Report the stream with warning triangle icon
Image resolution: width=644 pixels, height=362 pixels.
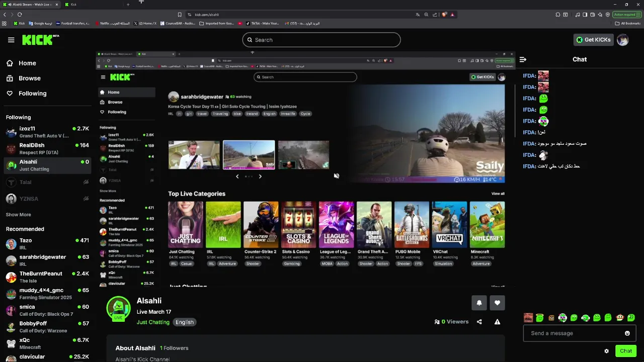click(497, 322)
